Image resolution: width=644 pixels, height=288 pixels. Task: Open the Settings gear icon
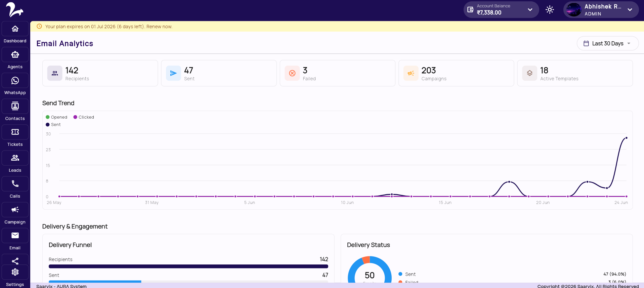click(15, 272)
